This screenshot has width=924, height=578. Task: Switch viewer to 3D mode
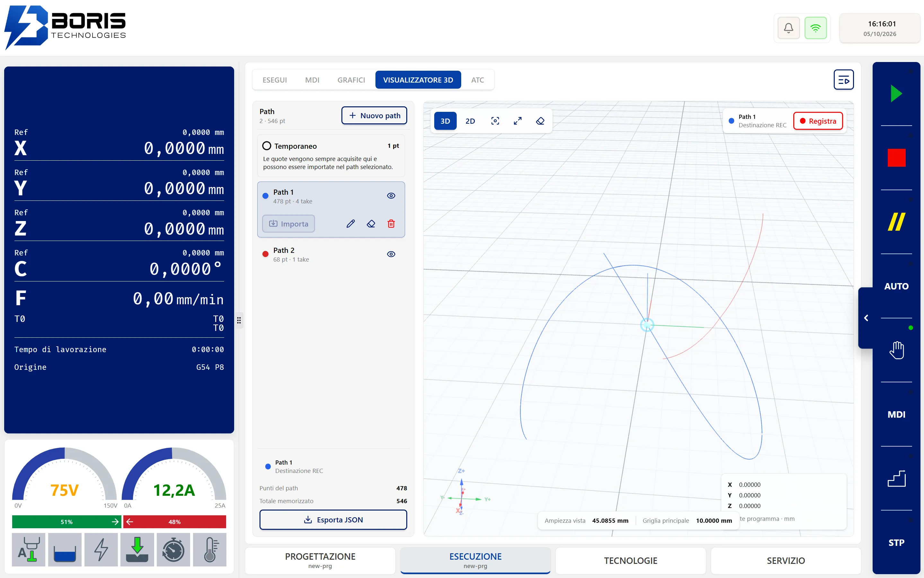click(x=445, y=121)
